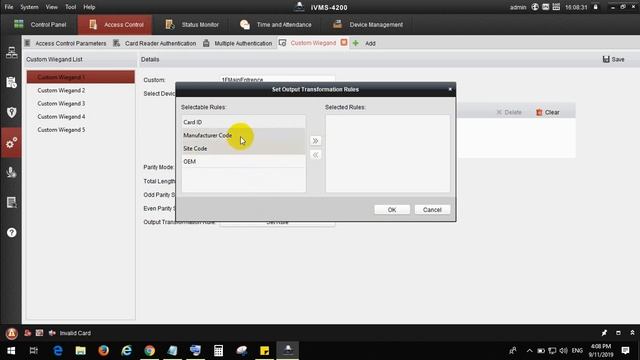
Task: Open the File menu
Action: pyautogui.click(x=9, y=7)
